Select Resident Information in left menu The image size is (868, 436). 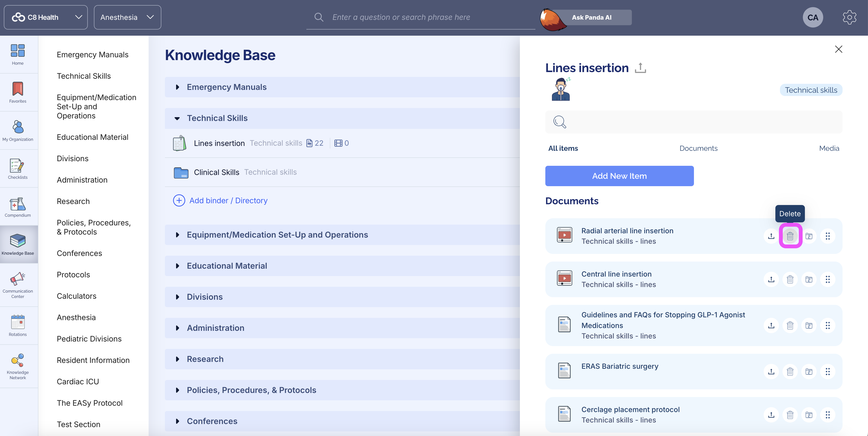coord(93,360)
